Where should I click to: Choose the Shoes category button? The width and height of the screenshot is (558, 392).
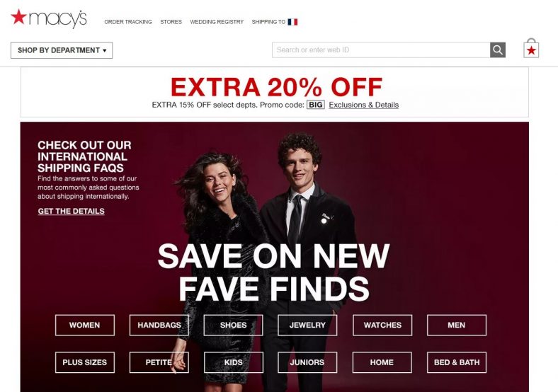(x=234, y=325)
